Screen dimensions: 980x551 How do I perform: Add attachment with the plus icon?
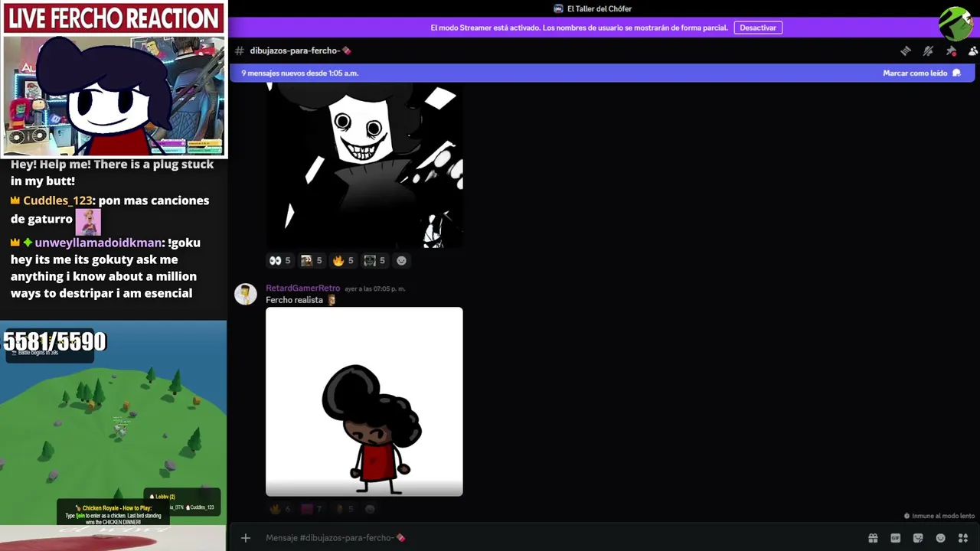[x=246, y=538]
